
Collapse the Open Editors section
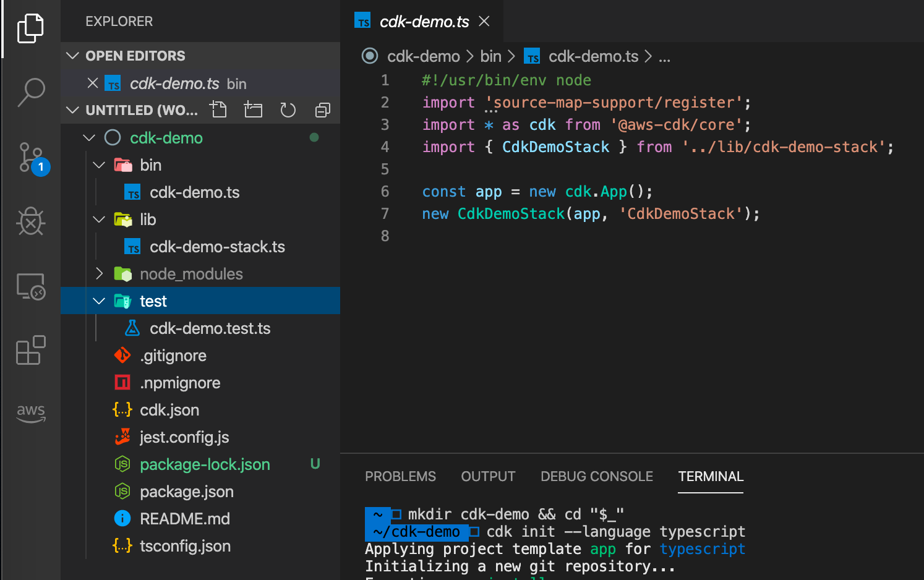pyautogui.click(x=72, y=56)
